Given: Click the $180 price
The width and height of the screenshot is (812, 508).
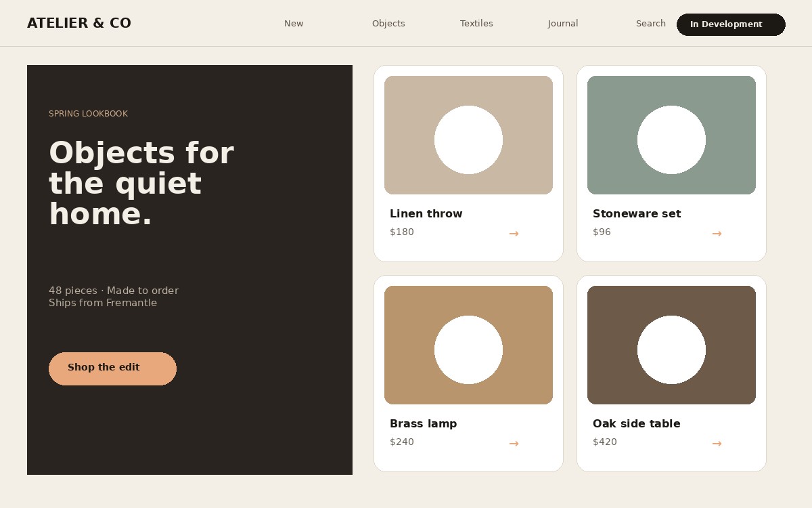Looking at the screenshot, I should (x=402, y=232).
